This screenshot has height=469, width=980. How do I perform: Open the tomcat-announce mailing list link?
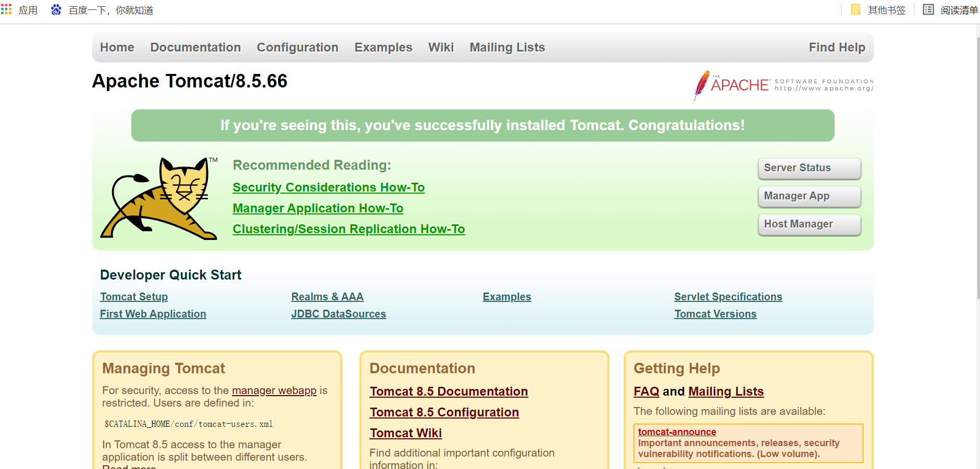click(x=677, y=432)
